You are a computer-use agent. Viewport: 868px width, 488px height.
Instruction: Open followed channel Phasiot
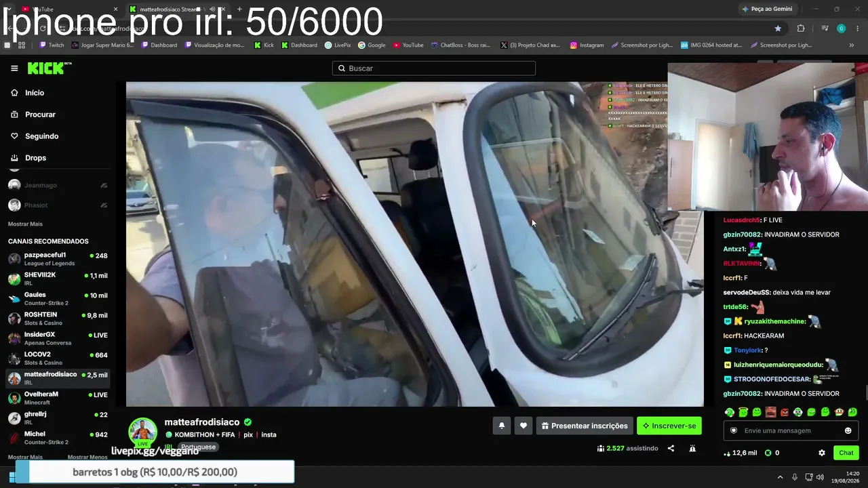tap(57, 205)
